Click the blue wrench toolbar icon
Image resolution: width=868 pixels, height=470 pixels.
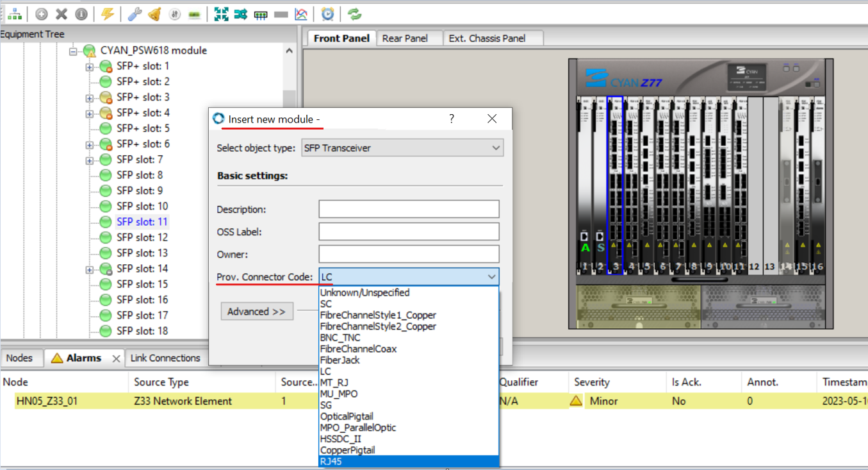pyautogui.click(x=135, y=13)
